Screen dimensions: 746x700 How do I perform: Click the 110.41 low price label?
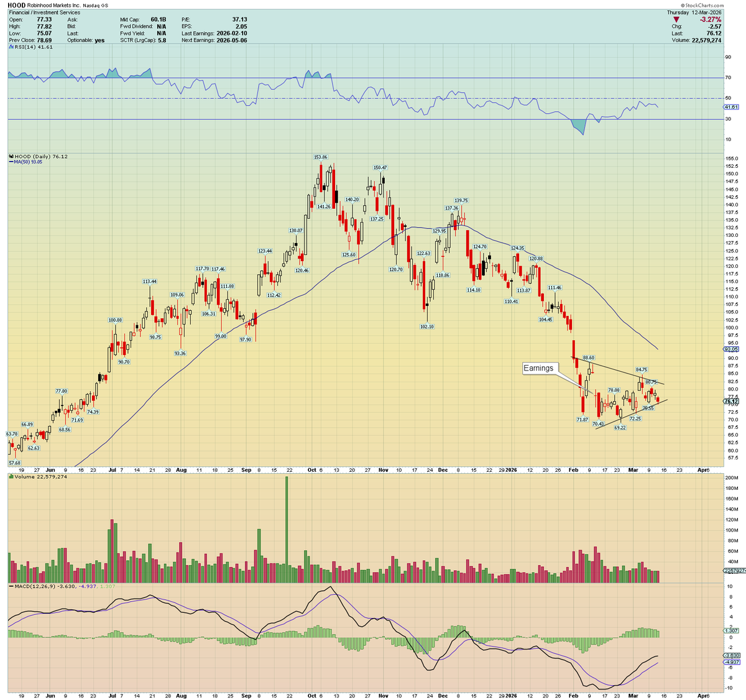(511, 301)
